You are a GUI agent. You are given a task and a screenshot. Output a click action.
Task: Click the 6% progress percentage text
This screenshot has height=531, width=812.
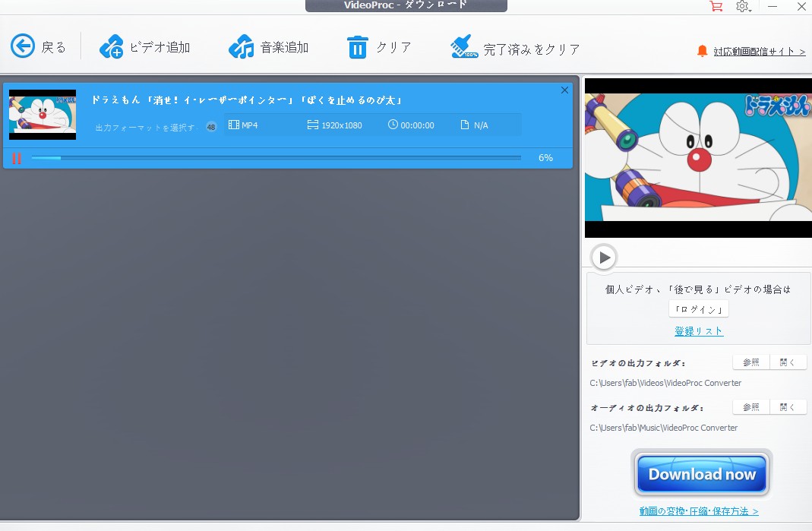(x=545, y=157)
